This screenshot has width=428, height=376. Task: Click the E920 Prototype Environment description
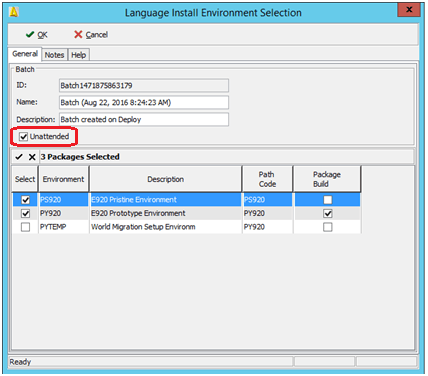click(x=166, y=214)
